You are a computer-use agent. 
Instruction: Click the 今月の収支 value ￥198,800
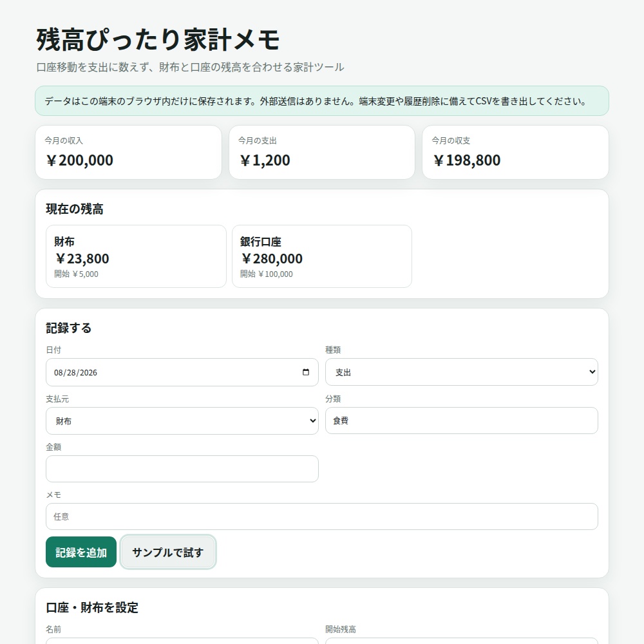(466, 160)
